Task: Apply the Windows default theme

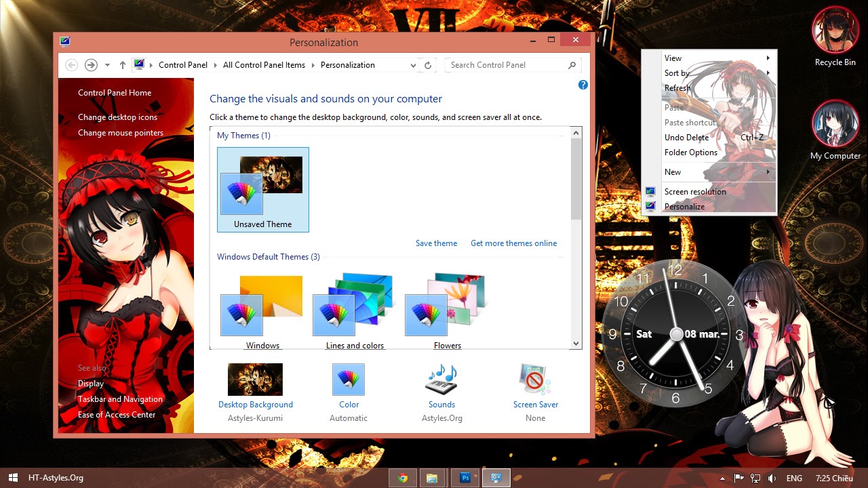Action: (262, 310)
